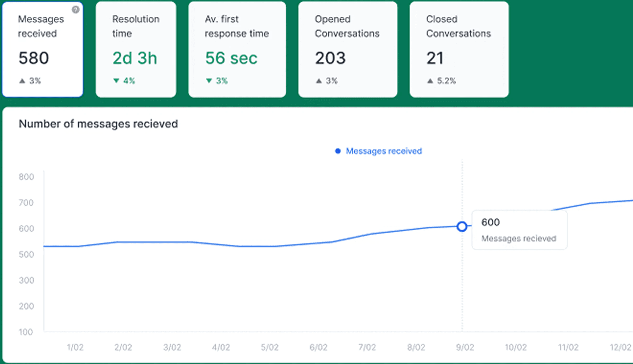The height and width of the screenshot is (364, 633).
Task: Click the Resolution time down arrow indicator
Action: click(116, 80)
